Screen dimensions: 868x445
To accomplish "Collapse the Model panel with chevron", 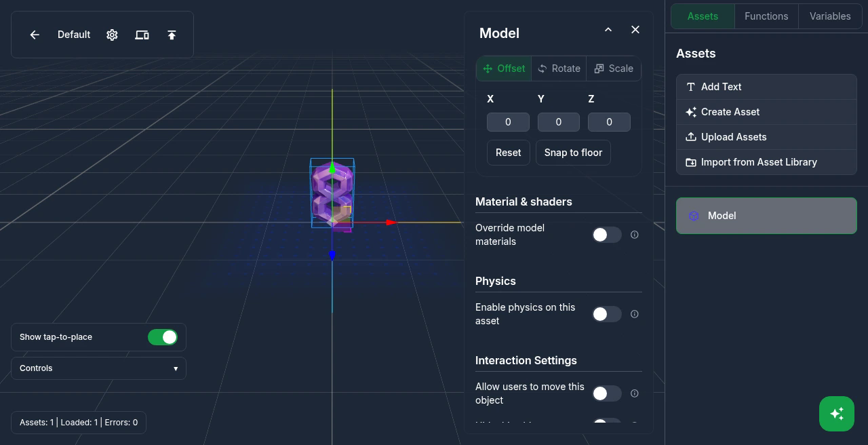I will 608,30.
